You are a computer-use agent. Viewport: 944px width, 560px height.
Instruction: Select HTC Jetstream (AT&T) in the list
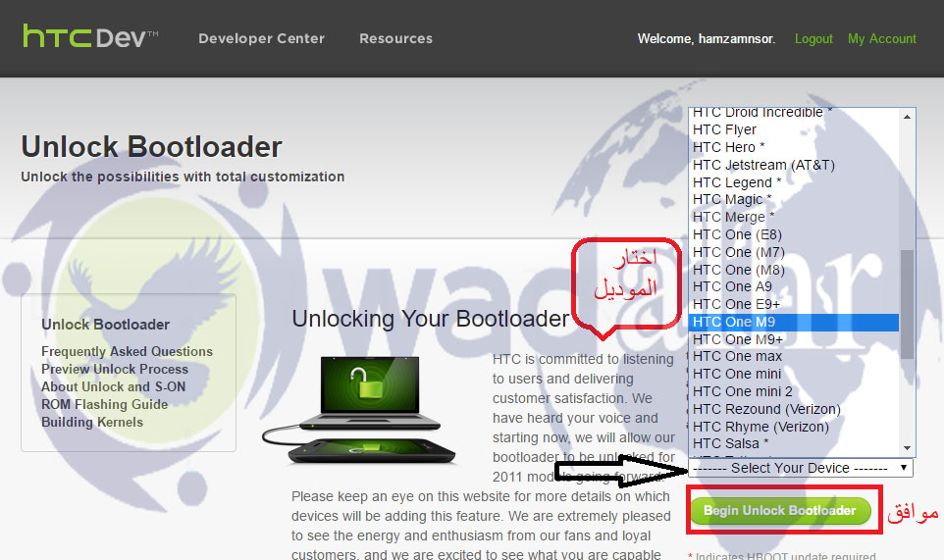(794, 165)
